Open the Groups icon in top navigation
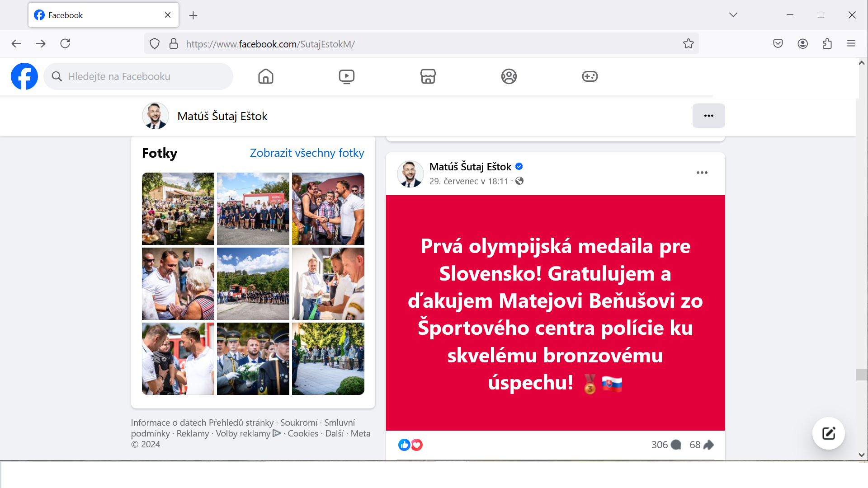The image size is (868, 488). click(509, 76)
